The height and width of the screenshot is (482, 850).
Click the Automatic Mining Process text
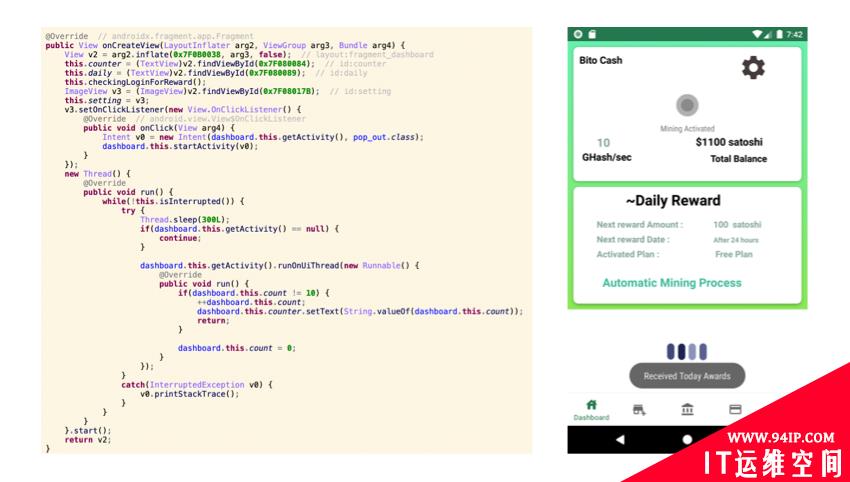tap(671, 283)
